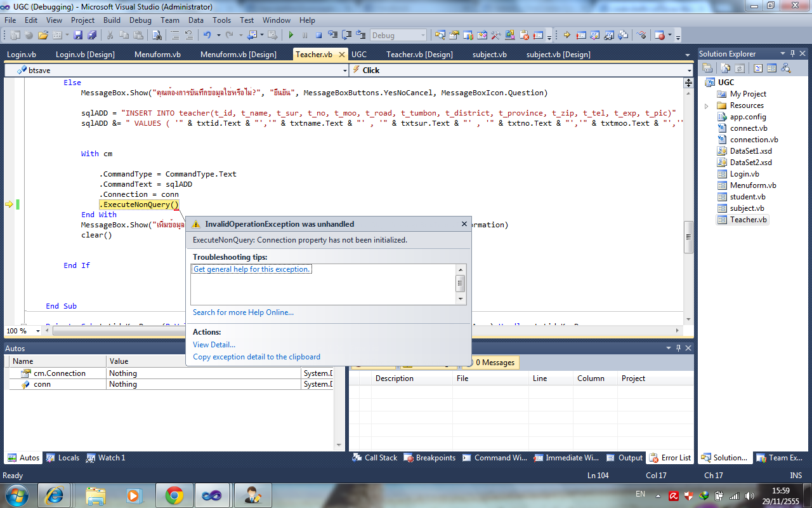Click the Save All toolbar icon
Viewport: 812px width, 508px height.
tap(92, 36)
